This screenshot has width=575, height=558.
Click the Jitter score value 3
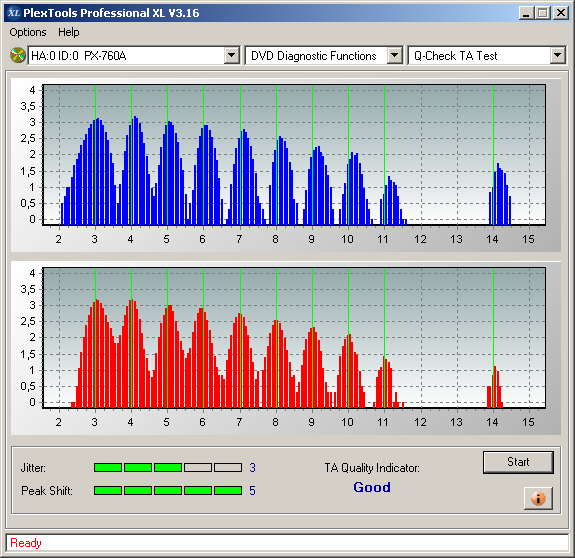tap(252, 467)
